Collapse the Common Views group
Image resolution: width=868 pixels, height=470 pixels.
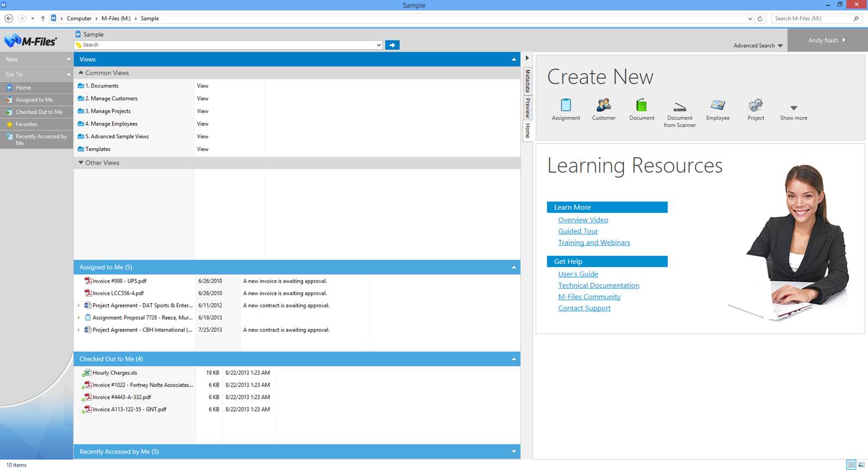pyautogui.click(x=81, y=73)
